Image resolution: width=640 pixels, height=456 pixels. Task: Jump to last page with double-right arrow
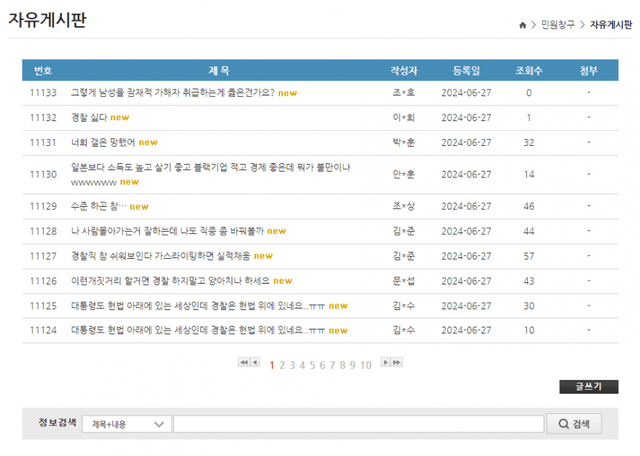click(398, 363)
